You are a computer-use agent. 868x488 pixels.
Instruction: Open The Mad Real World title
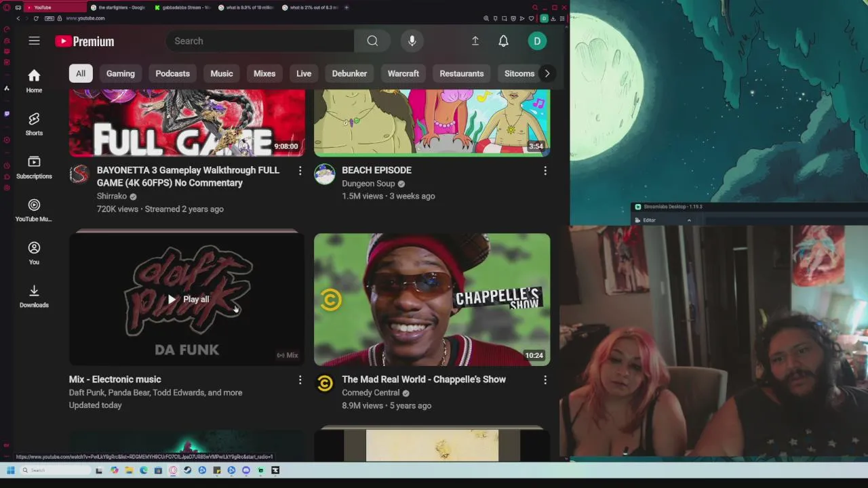click(424, 380)
